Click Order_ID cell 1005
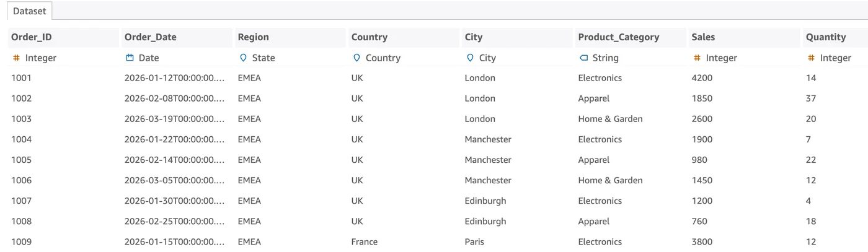Image resolution: width=868 pixels, height=252 pixels. [21, 160]
